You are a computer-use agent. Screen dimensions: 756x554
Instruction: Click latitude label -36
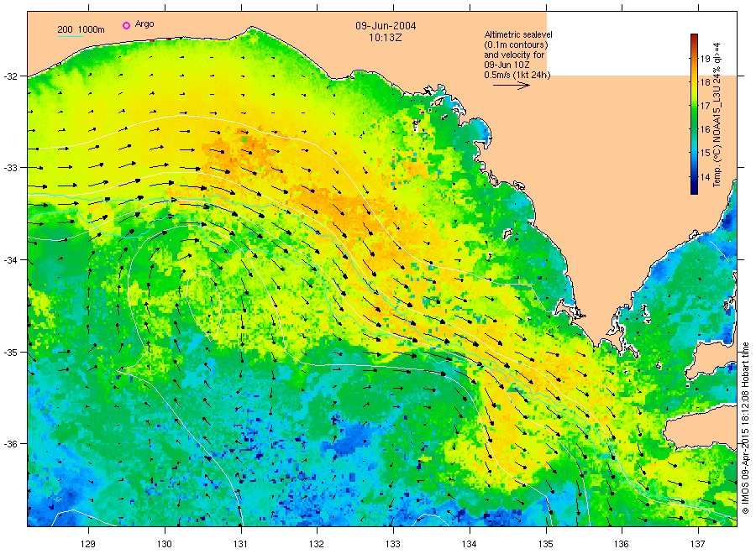(10, 444)
